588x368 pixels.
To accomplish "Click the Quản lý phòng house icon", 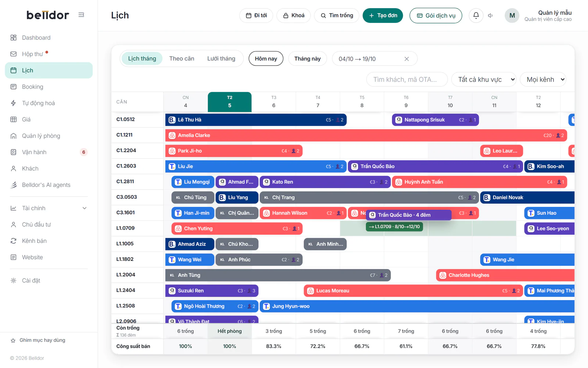I will click(14, 136).
